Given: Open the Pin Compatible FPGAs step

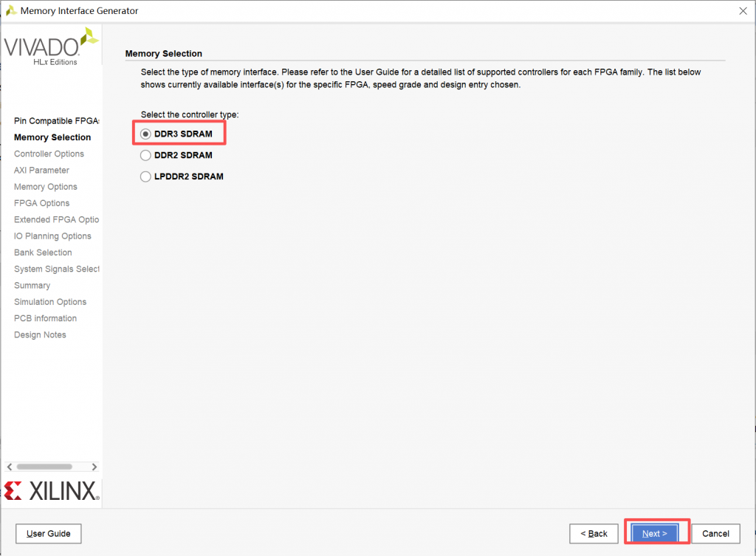Looking at the screenshot, I should point(56,121).
